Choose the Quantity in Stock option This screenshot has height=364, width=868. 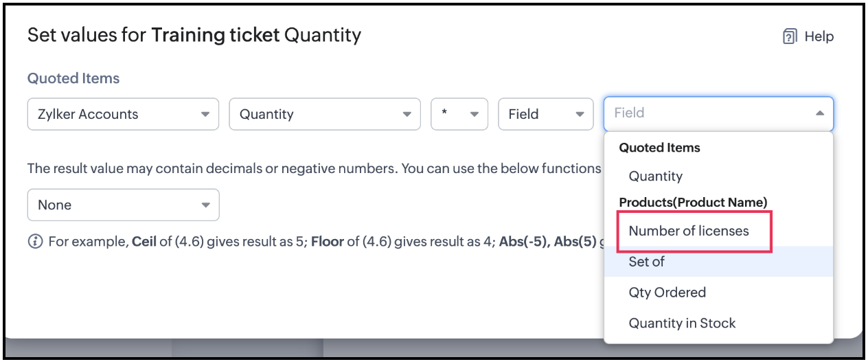click(682, 323)
